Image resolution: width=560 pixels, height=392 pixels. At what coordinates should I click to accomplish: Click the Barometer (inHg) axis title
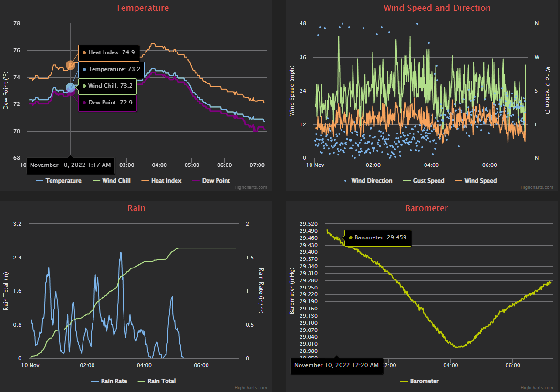292,291
